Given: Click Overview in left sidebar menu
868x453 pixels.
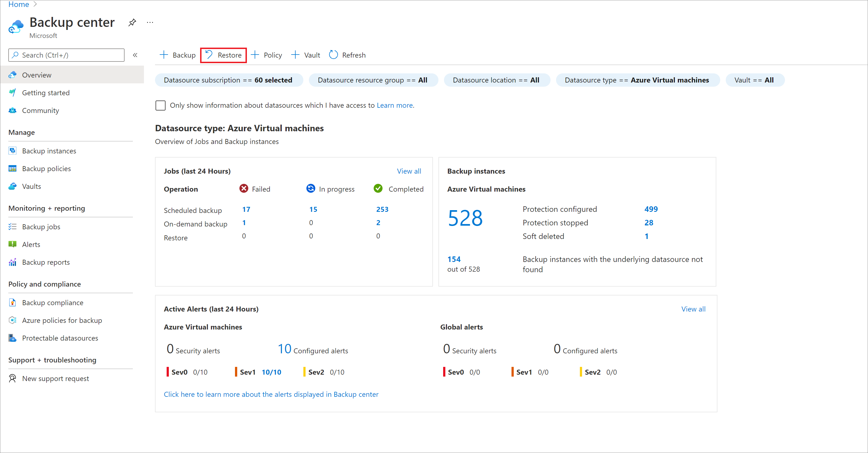Looking at the screenshot, I should 36,75.
